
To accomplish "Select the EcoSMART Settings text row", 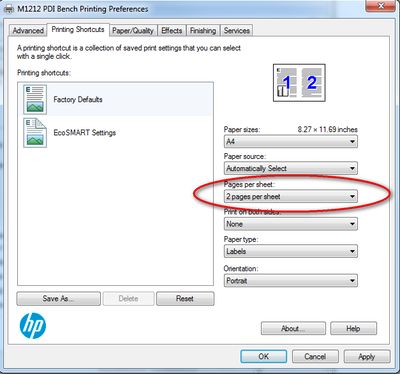I will [115, 133].
